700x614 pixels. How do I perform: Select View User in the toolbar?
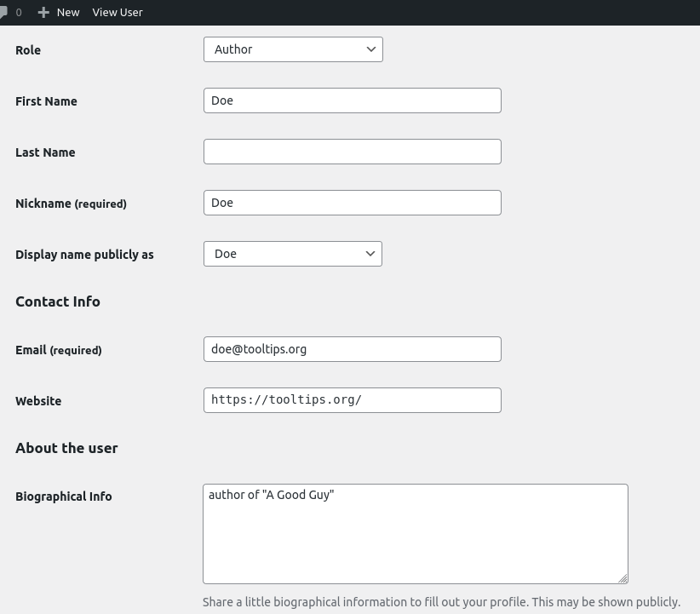tap(118, 12)
